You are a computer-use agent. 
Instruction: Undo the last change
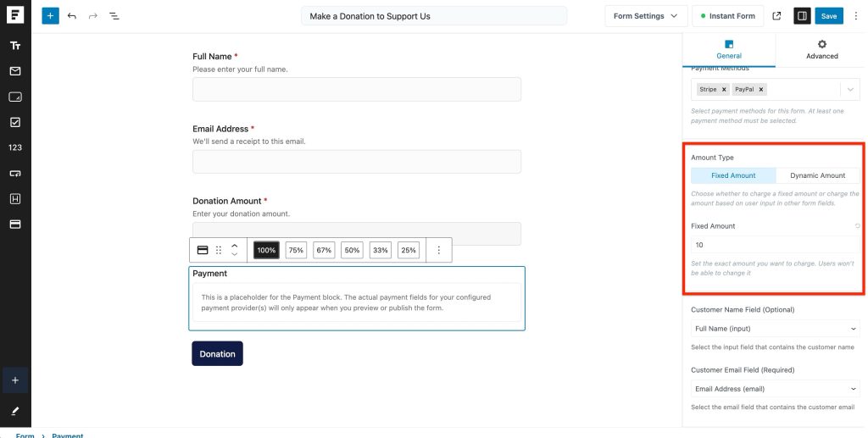[72, 16]
